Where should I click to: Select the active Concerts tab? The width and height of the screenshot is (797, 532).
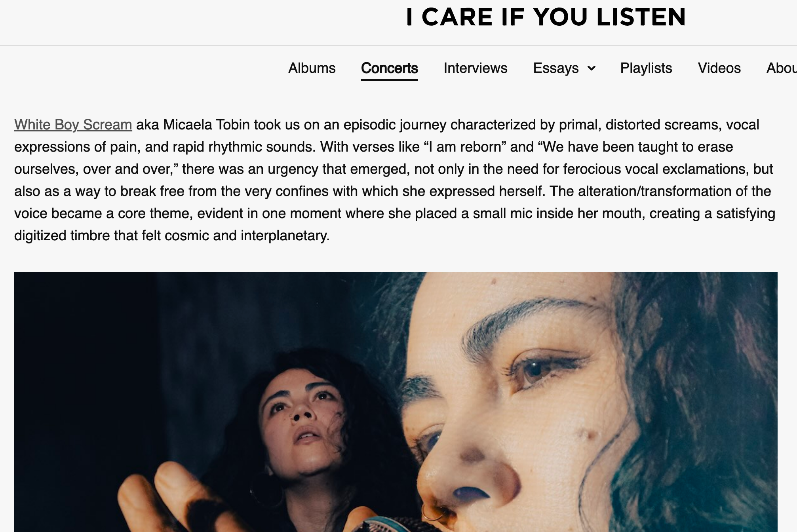[x=389, y=68]
